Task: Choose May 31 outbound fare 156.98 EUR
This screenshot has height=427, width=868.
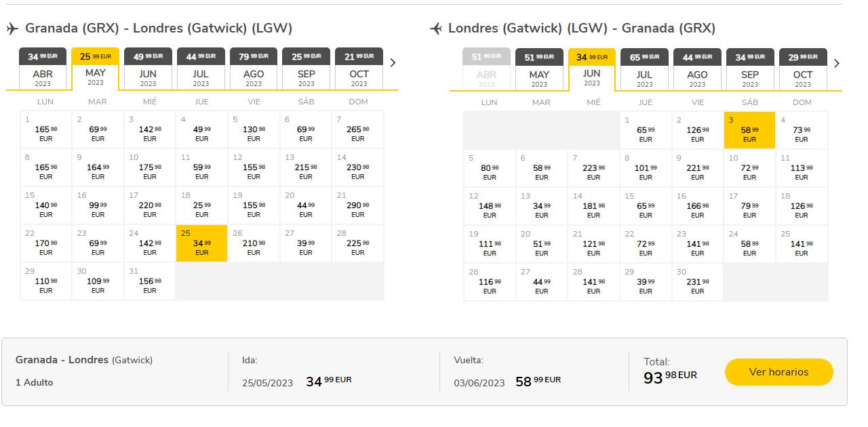Action: [x=149, y=281]
